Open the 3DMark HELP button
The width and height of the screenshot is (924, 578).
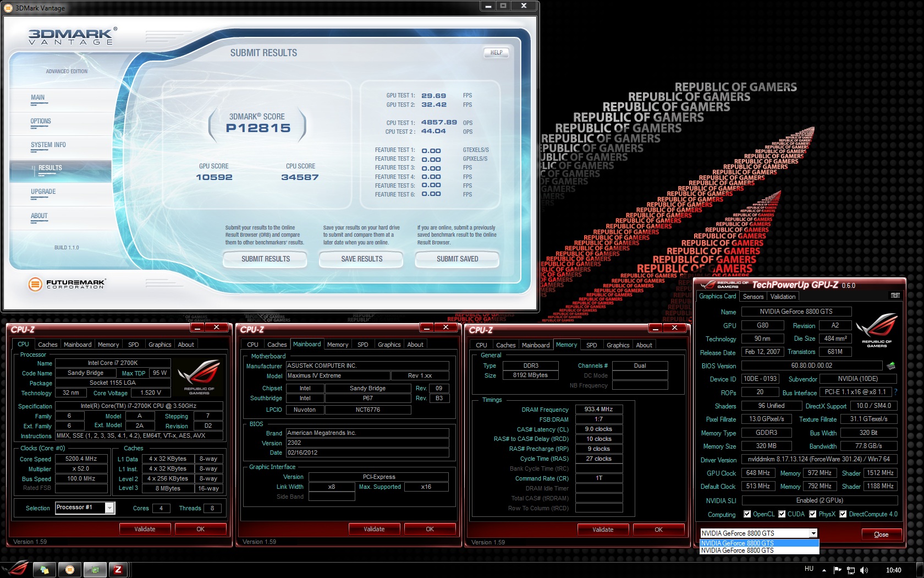click(x=497, y=53)
